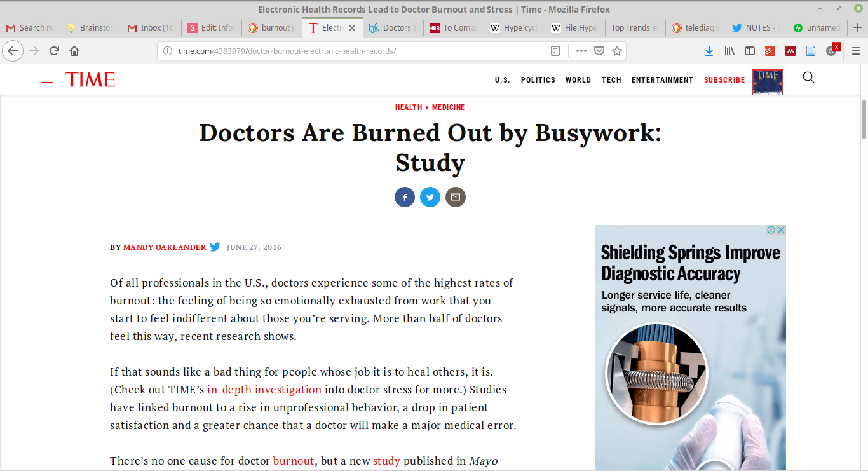Click the SUBSCRIBE link

pos(724,80)
